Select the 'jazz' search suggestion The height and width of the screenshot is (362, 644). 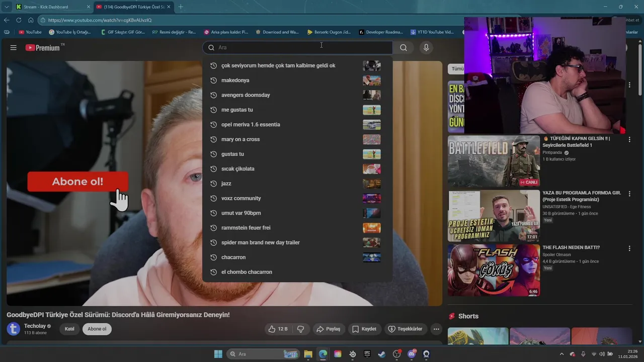(297, 184)
